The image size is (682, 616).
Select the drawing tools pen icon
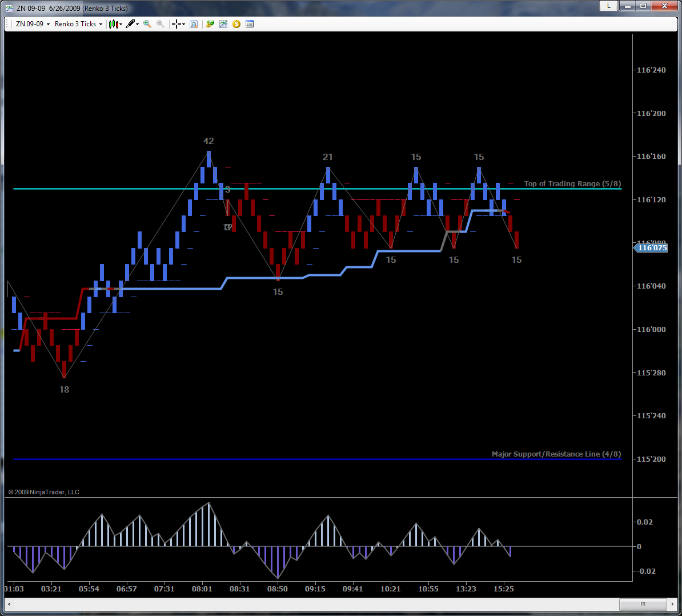130,24
